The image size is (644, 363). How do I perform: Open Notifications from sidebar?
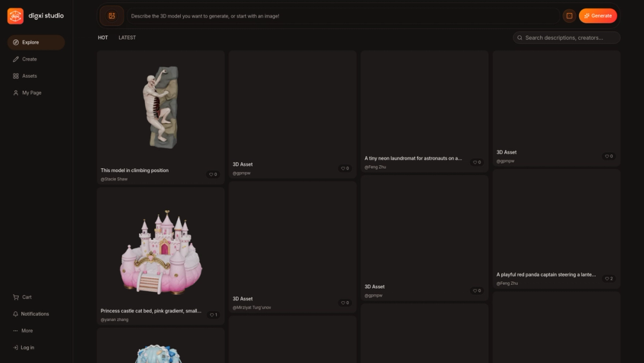(36, 314)
